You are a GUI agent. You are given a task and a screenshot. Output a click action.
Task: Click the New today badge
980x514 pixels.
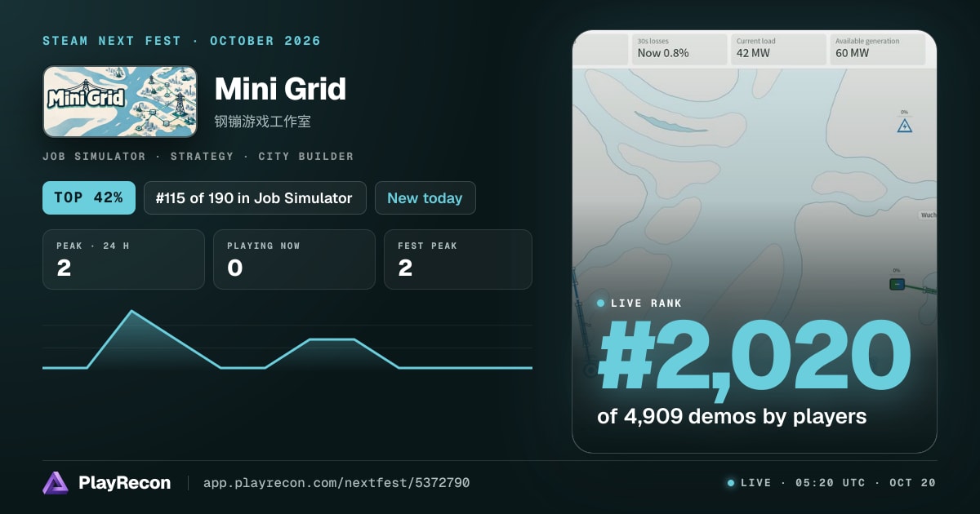(425, 198)
